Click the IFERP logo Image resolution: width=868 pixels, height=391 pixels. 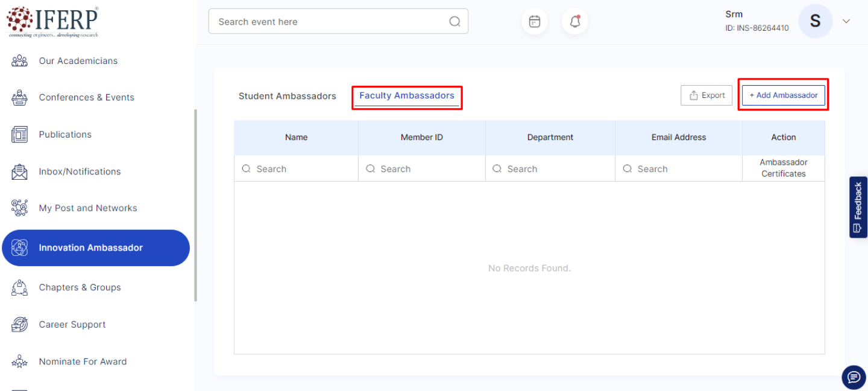tap(52, 22)
